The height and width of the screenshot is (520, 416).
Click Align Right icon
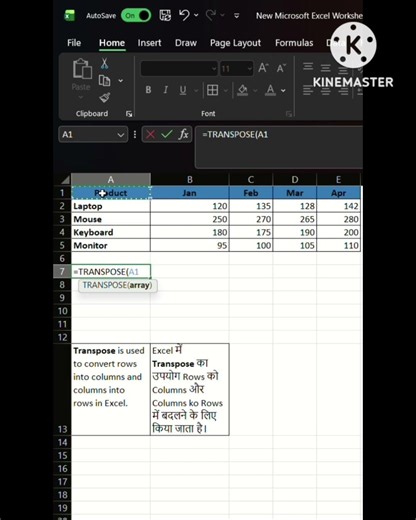pyautogui.click(x=343, y=90)
